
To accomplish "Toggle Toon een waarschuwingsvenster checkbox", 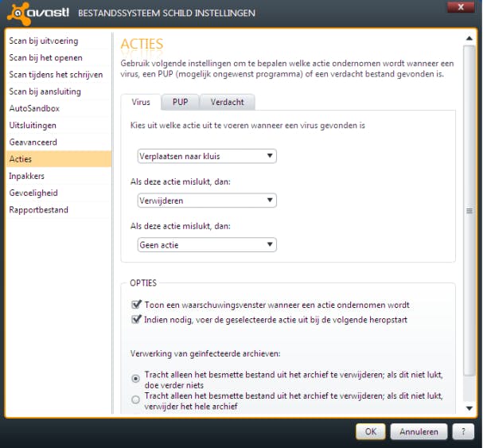I will click(x=136, y=305).
